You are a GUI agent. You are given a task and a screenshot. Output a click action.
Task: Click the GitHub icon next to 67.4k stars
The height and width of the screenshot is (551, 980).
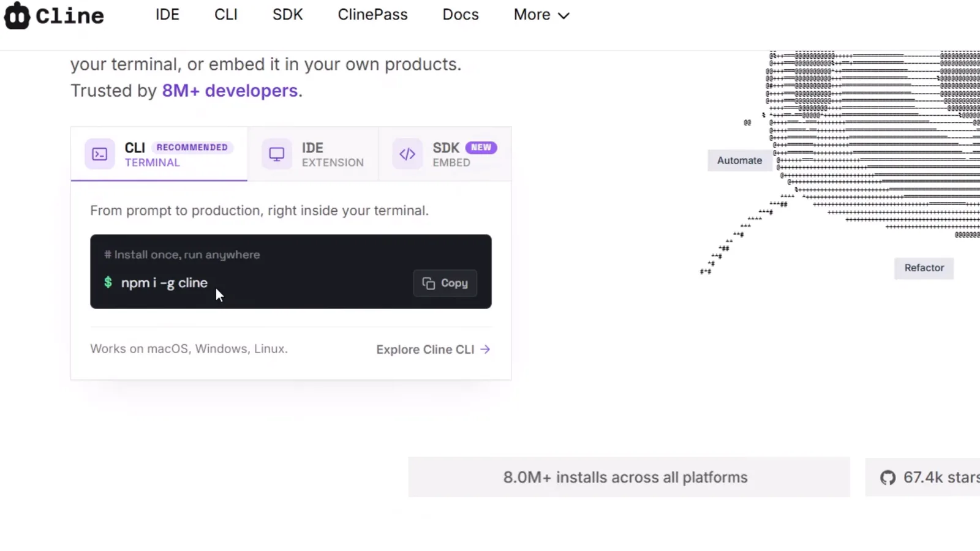888,478
